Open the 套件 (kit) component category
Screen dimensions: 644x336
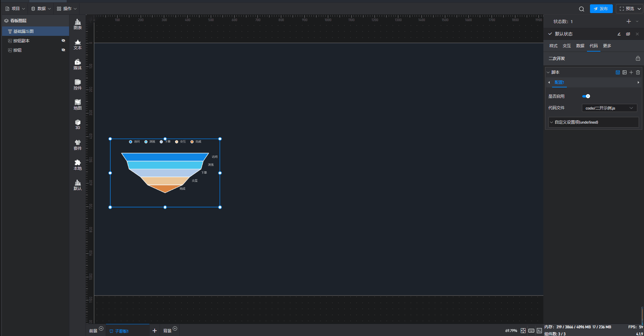[77, 145]
